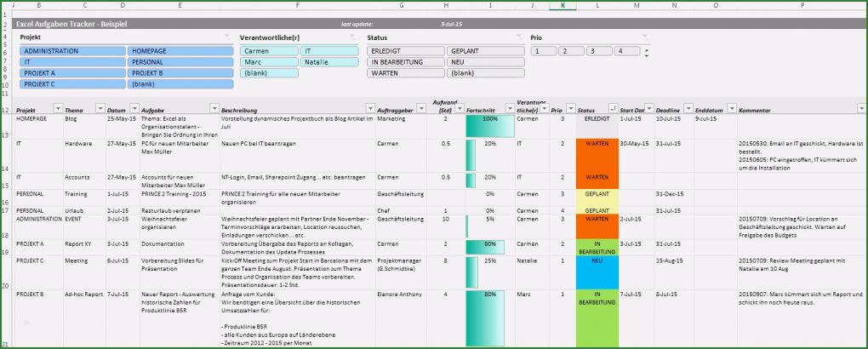This screenshot has height=349, width=868.
Task: Filter Status by GEPLANT
Action: 485,51
